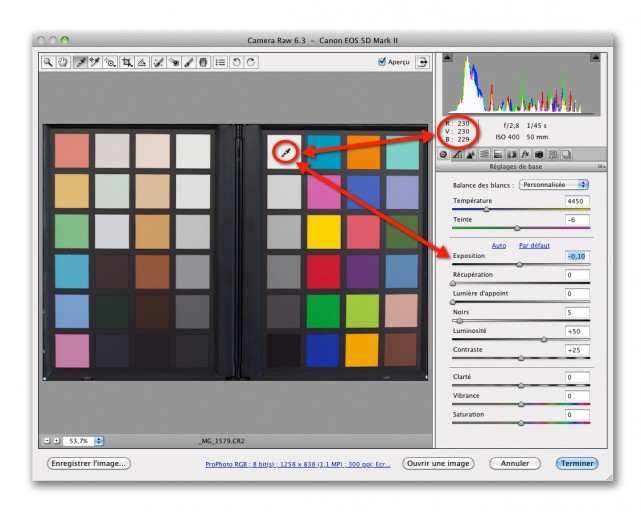This screenshot has width=641, height=512.
Task: Open the Réglages de base panel menu
Action: [x=601, y=167]
